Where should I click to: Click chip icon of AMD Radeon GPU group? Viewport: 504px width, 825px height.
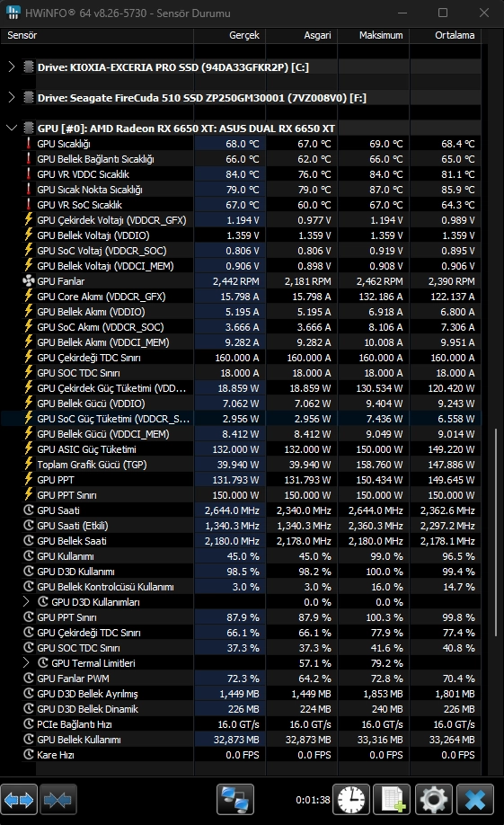point(29,128)
